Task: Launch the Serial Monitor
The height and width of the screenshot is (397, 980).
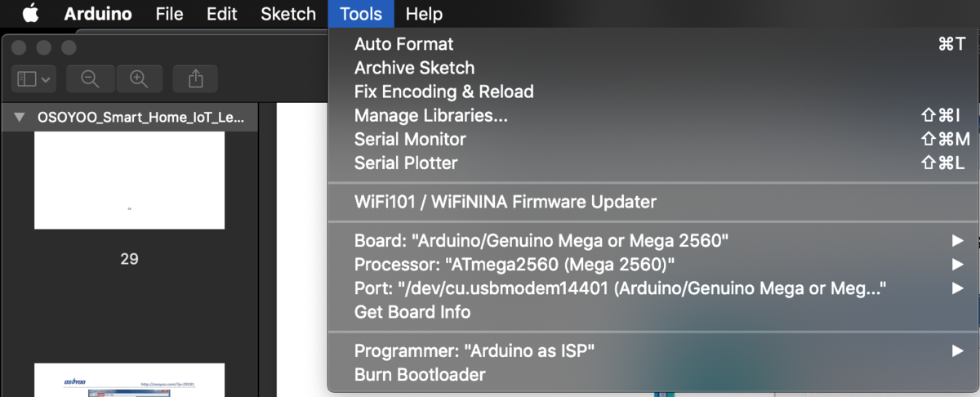Action: click(x=410, y=140)
